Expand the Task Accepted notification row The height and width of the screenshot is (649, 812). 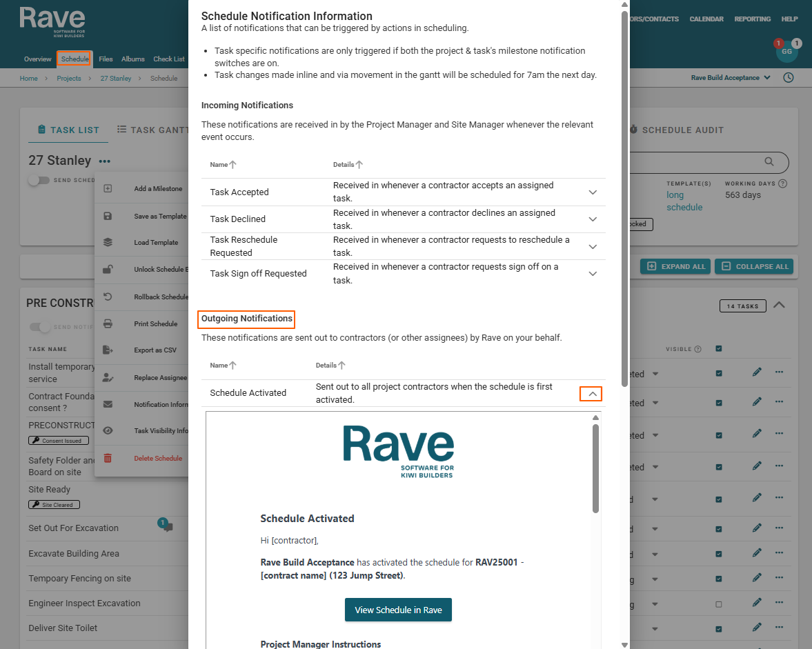pyautogui.click(x=593, y=192)
